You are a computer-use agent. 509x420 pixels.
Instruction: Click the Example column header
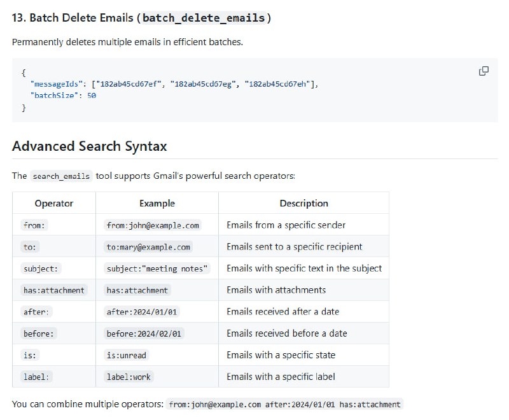[x=157, y=204]
